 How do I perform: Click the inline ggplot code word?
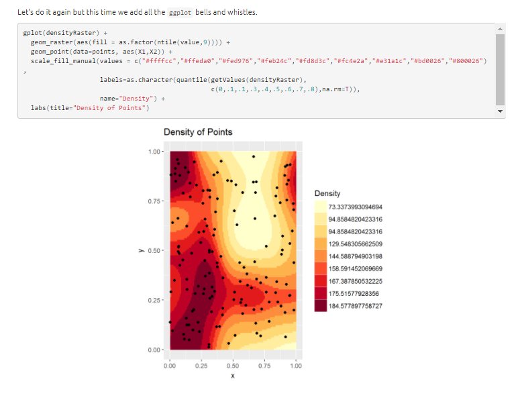[180, 13]
